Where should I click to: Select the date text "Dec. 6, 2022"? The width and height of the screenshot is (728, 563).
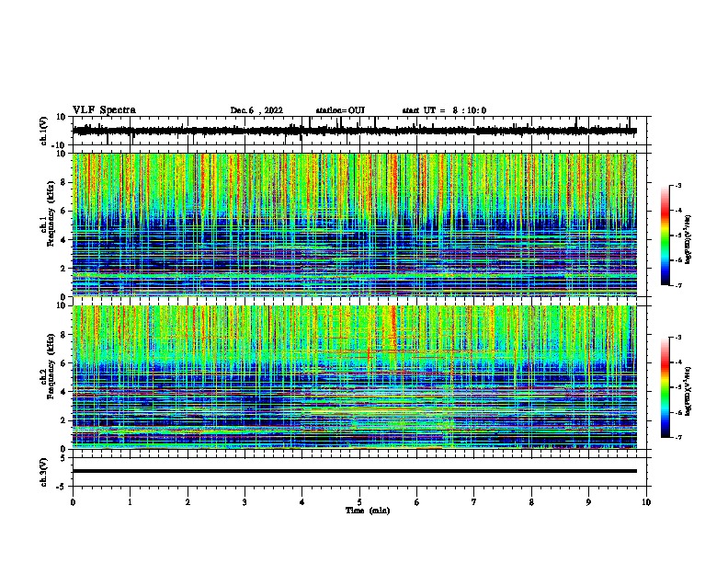pyautogui.click(x=256, y=110)
